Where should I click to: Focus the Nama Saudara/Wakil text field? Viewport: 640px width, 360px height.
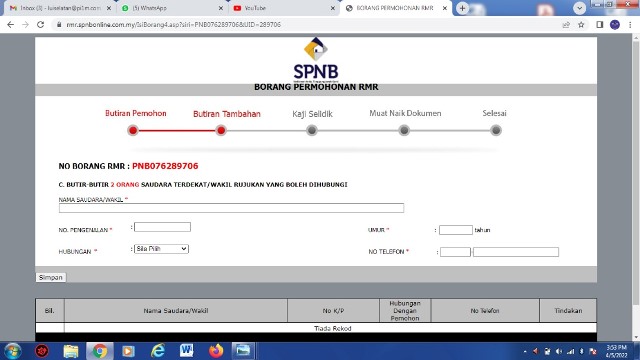point(231,208)
